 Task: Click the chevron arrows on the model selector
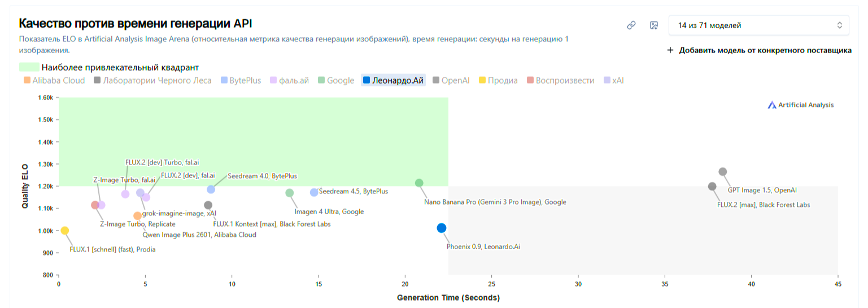pyautogui.click(x=839, y=25)
